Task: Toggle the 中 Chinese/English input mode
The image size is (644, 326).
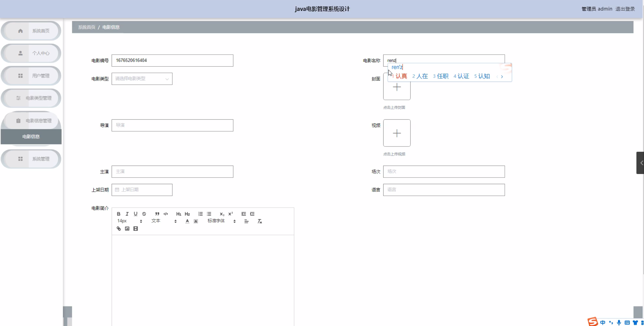Action: coord(603,322)
